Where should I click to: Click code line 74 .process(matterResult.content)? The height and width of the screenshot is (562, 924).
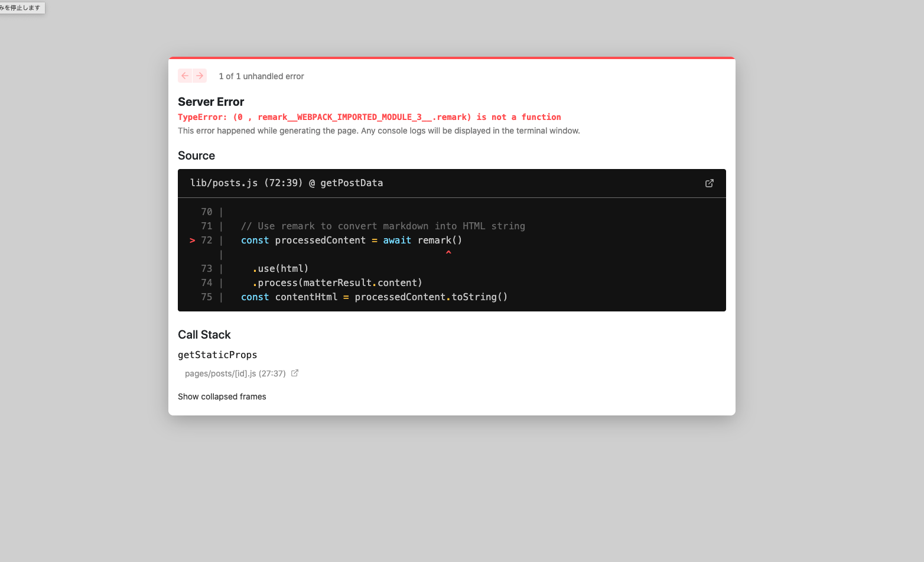coord(337,282)
